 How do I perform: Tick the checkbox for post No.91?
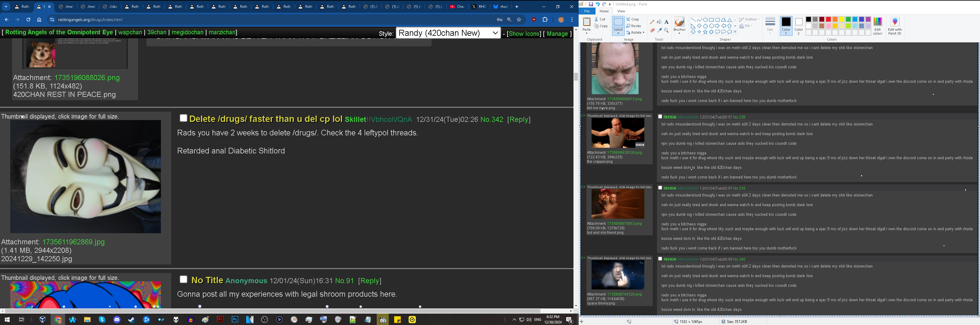pyautogui.click(x=183, y=279)
